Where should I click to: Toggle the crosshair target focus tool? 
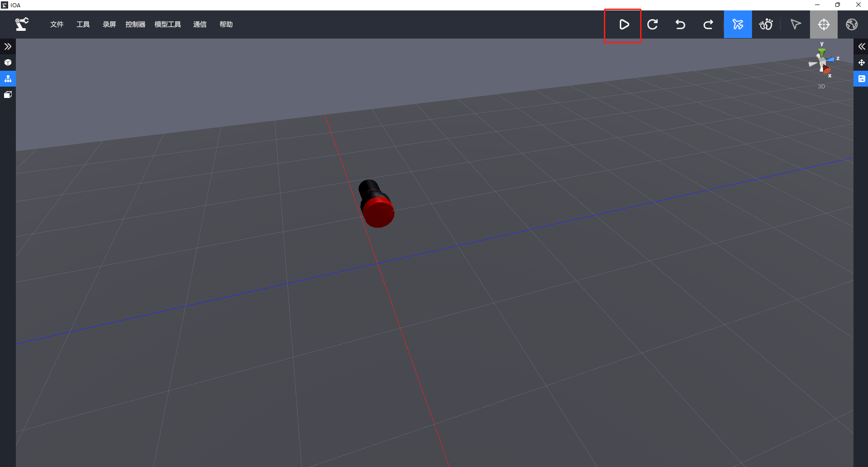click(824, 24)
